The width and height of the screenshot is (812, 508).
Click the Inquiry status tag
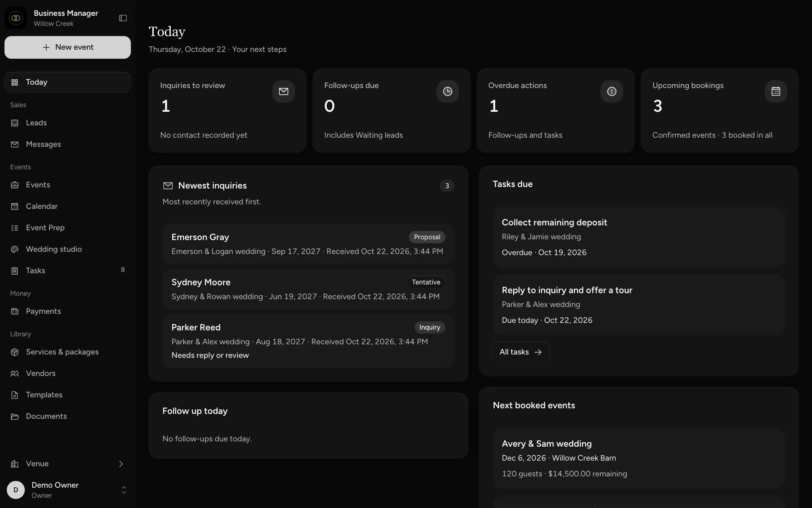click(430, 327)
